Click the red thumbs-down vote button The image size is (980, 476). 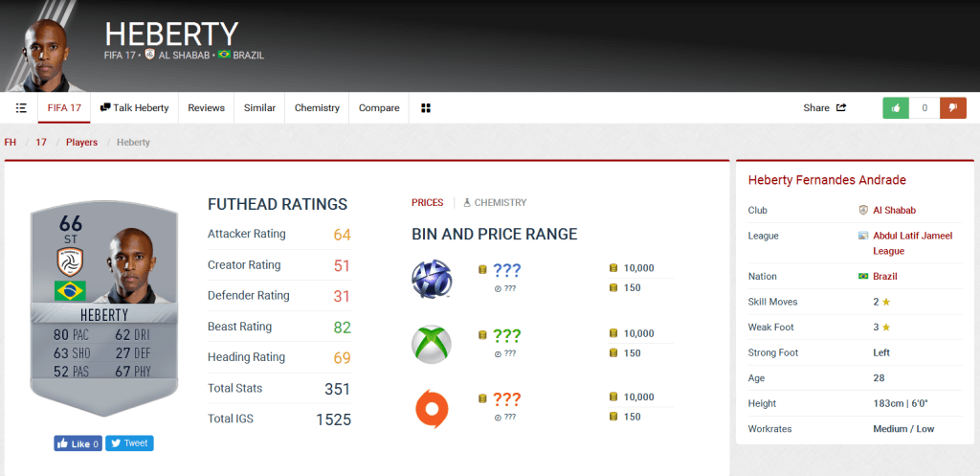click(952, 108)
